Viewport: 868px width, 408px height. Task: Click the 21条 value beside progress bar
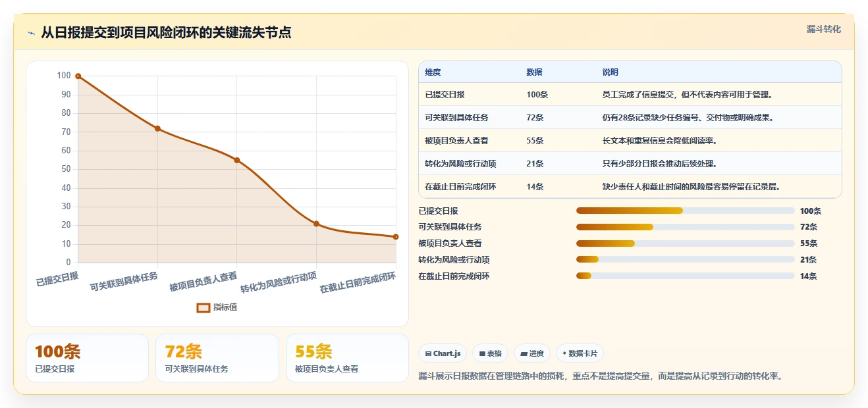[808, 260]
